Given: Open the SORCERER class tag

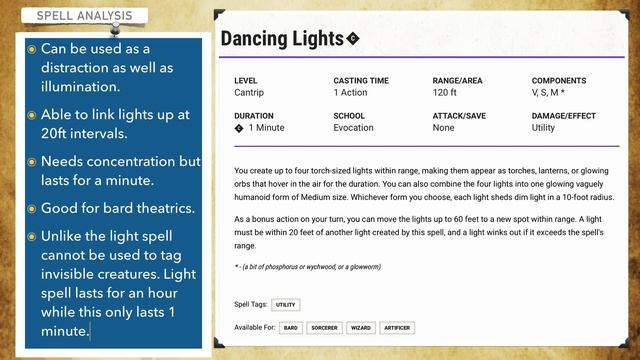Looking at the screenshot, I should point(324,328).
